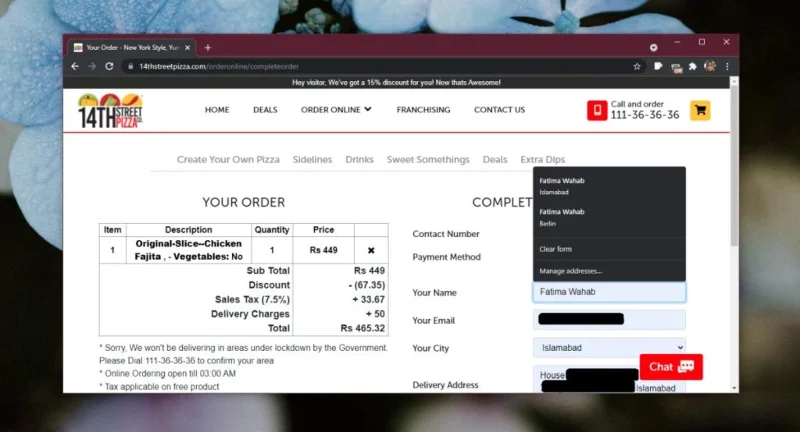Open the yellow shopping cart icon

(x=700, y=110)
